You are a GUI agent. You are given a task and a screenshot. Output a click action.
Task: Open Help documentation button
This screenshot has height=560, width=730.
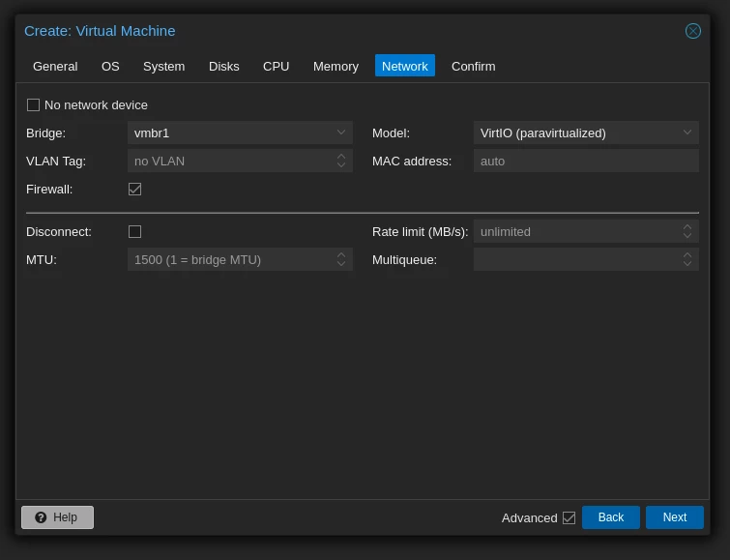pyautogui.click(x=57, y=517)
